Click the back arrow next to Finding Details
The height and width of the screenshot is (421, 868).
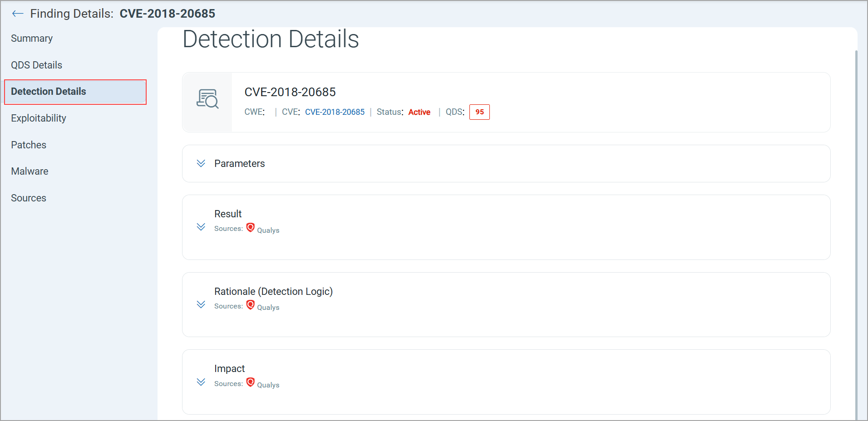18,14
